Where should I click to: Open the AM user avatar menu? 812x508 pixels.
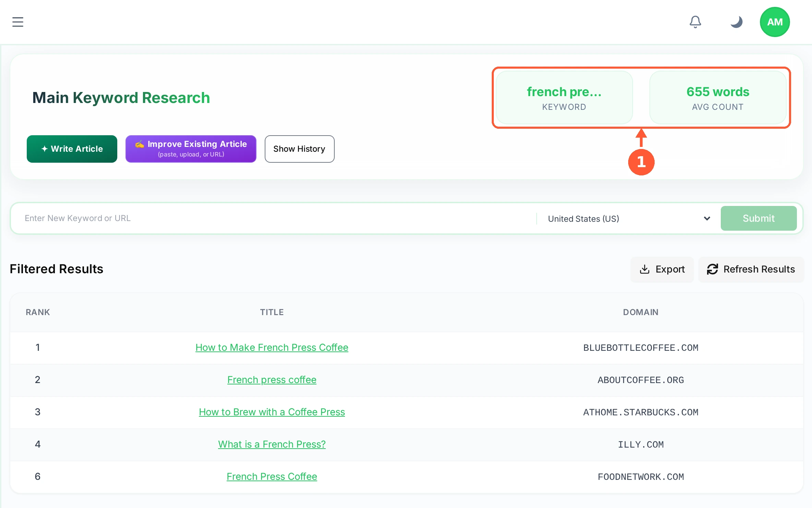click(775, 22)
